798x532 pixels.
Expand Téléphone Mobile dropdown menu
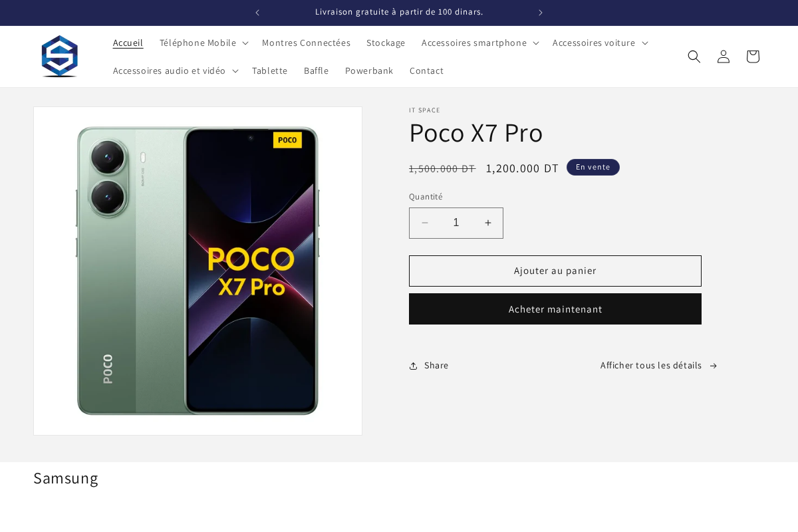pos(203,43)
